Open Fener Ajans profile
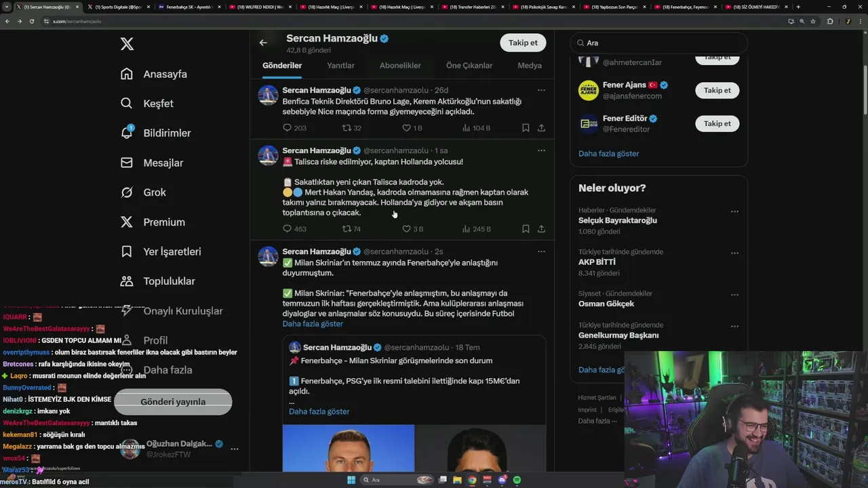Screen dimensions: 868x488 click(625, 85)
